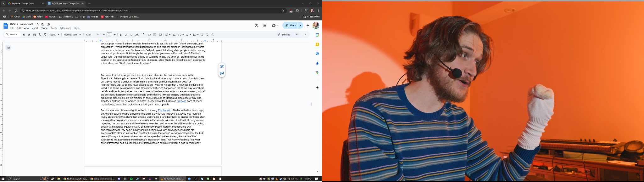Open the Google Keep sidebar icon
The width and height of the screenshot is (644, 182).
click(317, 44)
